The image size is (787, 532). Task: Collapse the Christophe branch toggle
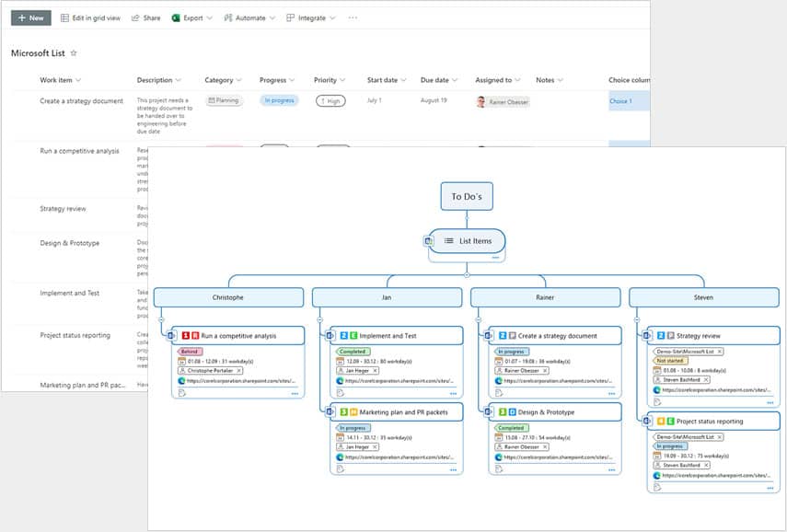click(161, 319)
